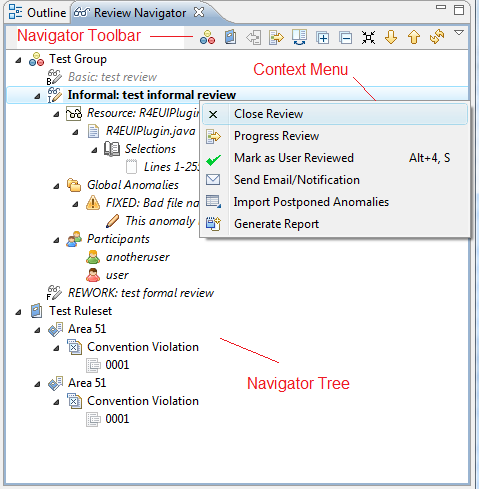
Task: Click the focus four-arrows toolbar icon
Action: (368, 38)
